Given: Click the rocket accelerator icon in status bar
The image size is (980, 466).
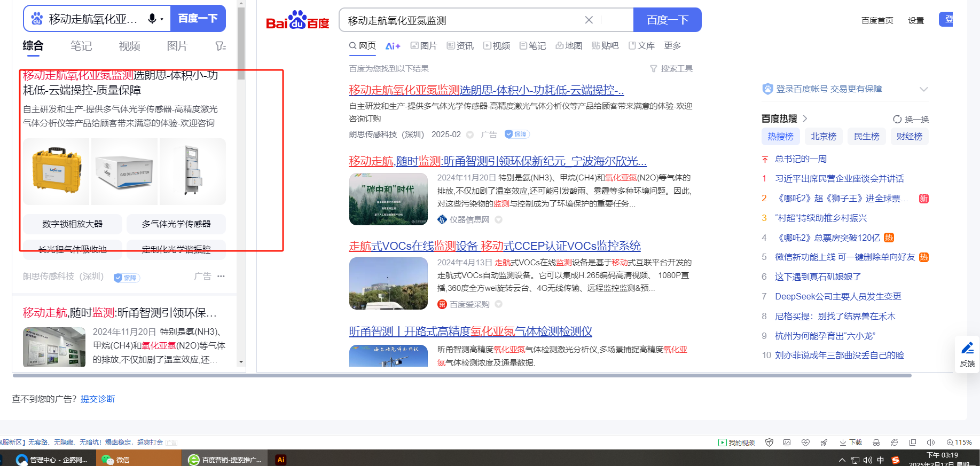Looking at the screenshot, I should tap(824, 443).
